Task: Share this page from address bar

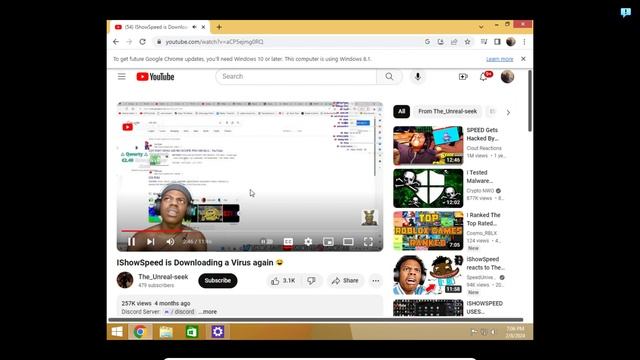Action: point(454,42)
